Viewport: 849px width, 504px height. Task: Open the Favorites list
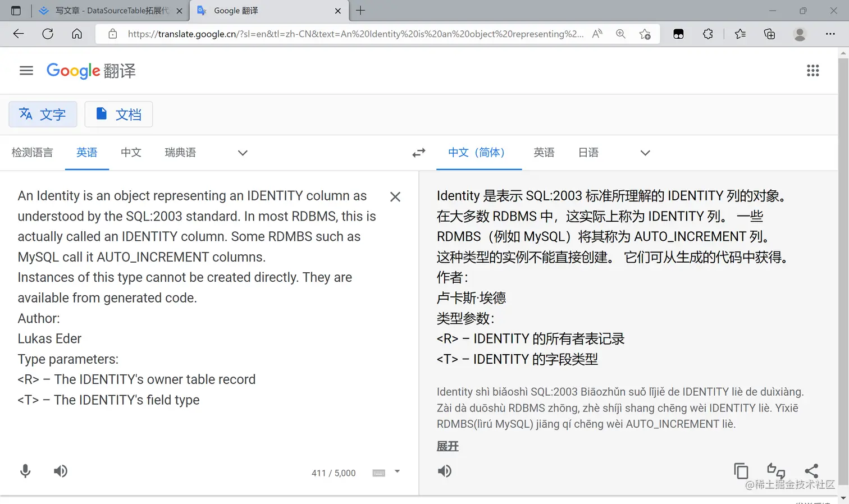[x=740, y=34]
